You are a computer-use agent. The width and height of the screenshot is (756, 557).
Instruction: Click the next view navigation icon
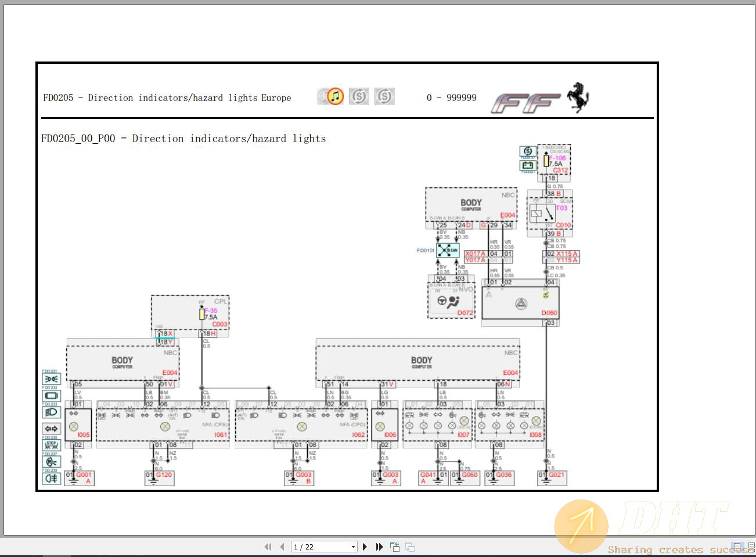409,547
